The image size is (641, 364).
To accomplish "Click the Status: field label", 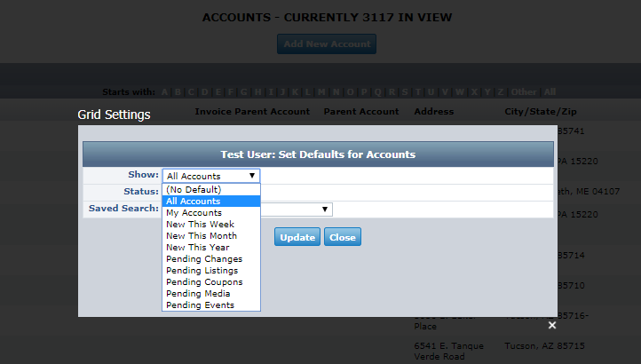I will coord(141,192).
